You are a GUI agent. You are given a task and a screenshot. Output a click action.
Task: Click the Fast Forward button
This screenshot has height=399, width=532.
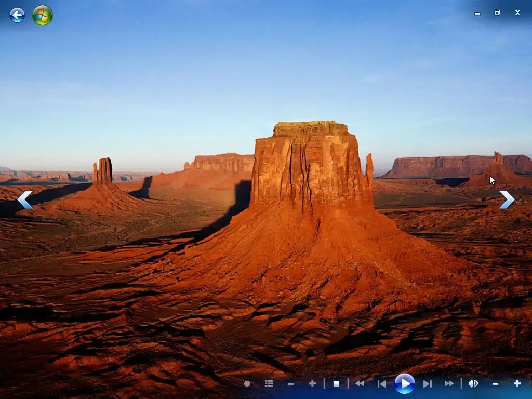(449, 384)
